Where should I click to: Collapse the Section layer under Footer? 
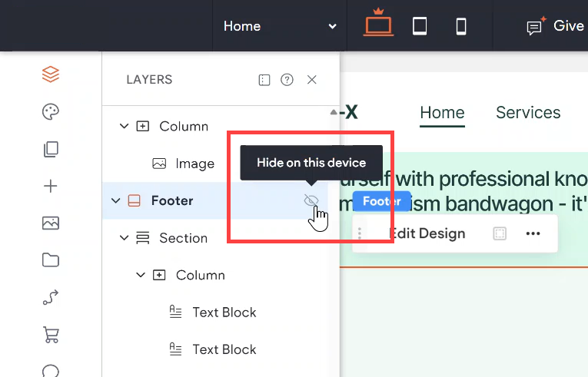click(x=125, y=238)
